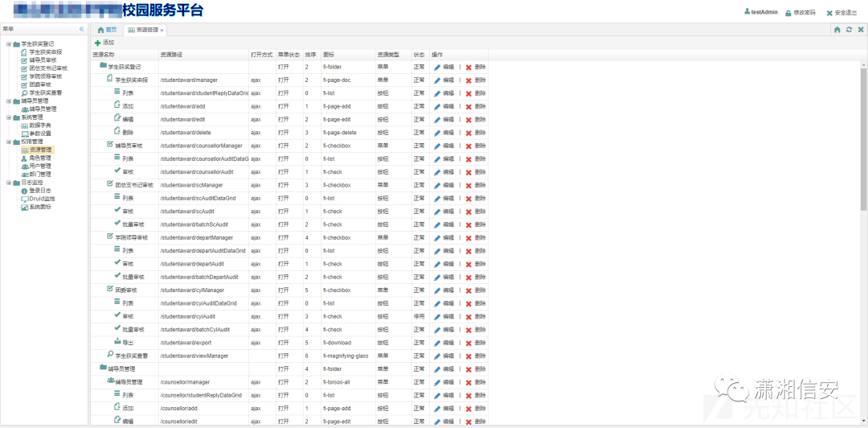The image size is (868, 428).
Task: Open 参数设置 in the sidebar menu
Action: point(40,134)
